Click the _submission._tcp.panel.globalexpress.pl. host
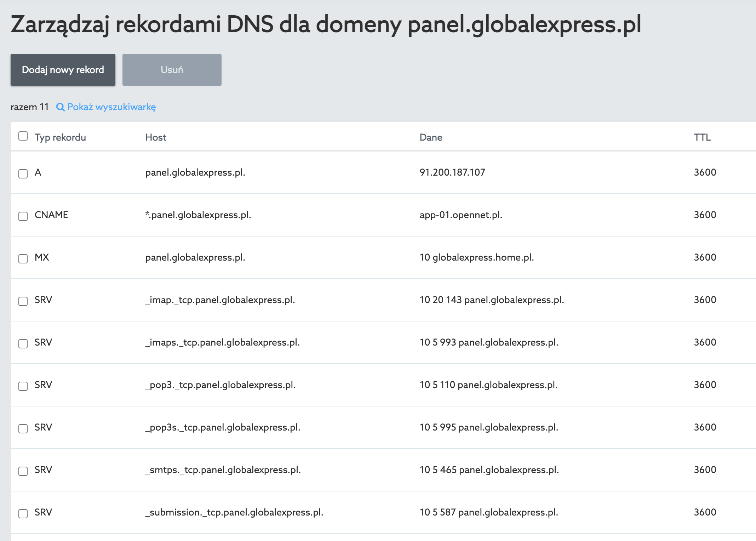Screen dimensions: 756x541 click(234, 512)
